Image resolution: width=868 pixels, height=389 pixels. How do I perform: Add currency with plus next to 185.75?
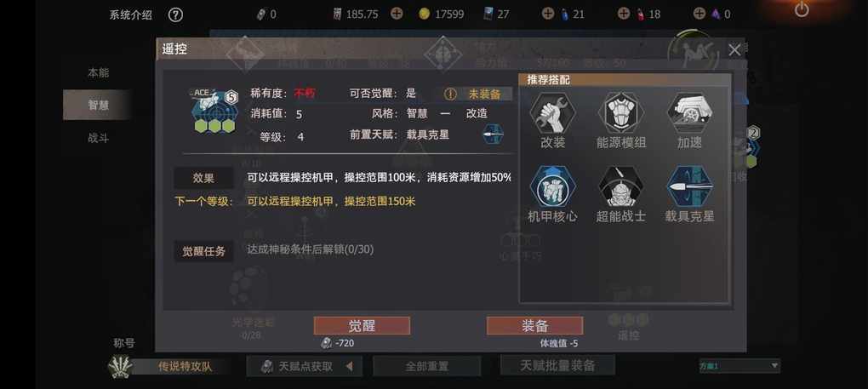(x=397, y=14)
